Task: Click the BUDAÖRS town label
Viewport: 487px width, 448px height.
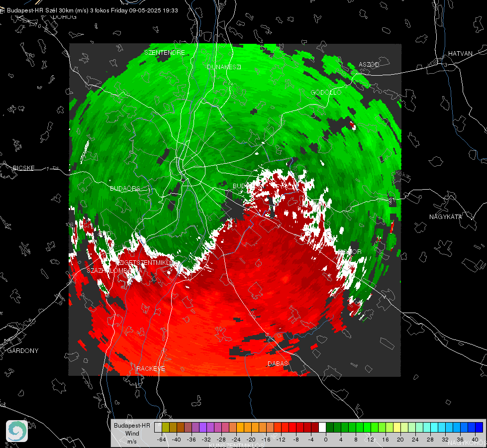Action: click(x=125, y=188)
